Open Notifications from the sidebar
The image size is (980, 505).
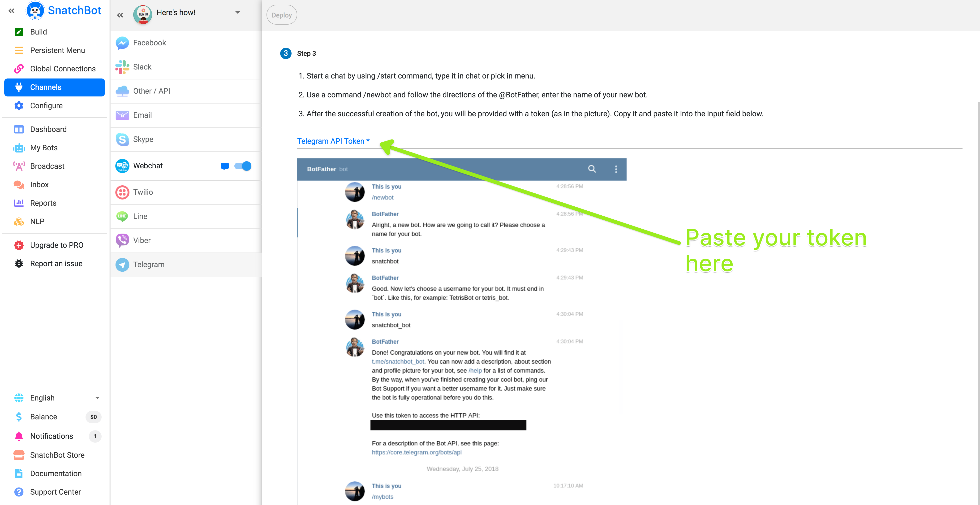pyautogui.click(x=51, y=436)
